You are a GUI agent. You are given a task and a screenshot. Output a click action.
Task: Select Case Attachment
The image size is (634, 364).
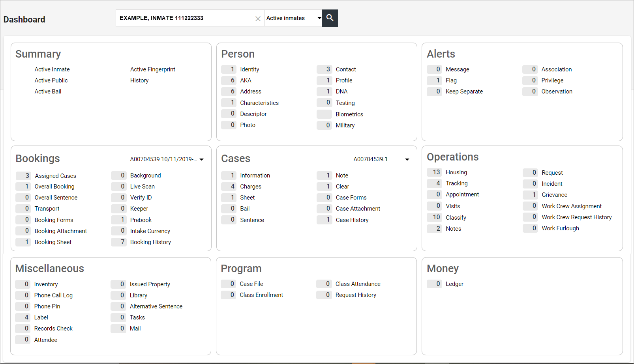click(358, 209)
